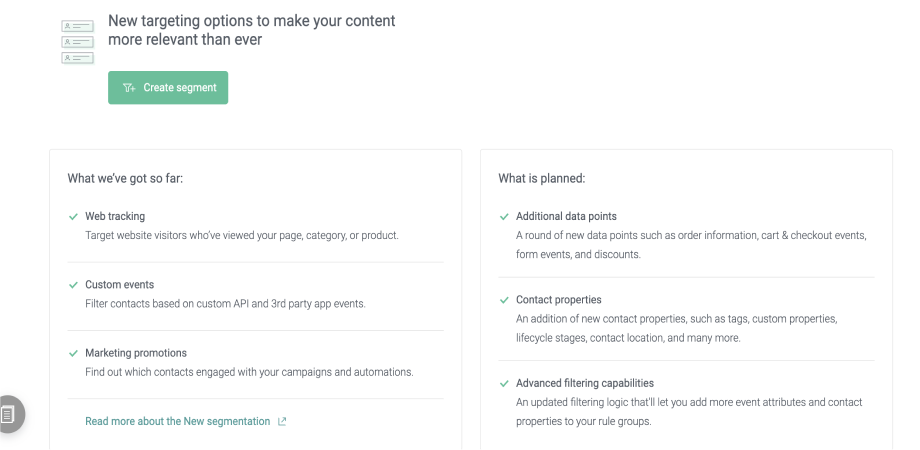
Task: Open the Read more about New segmentation link
Action: [x=177, y=422]
